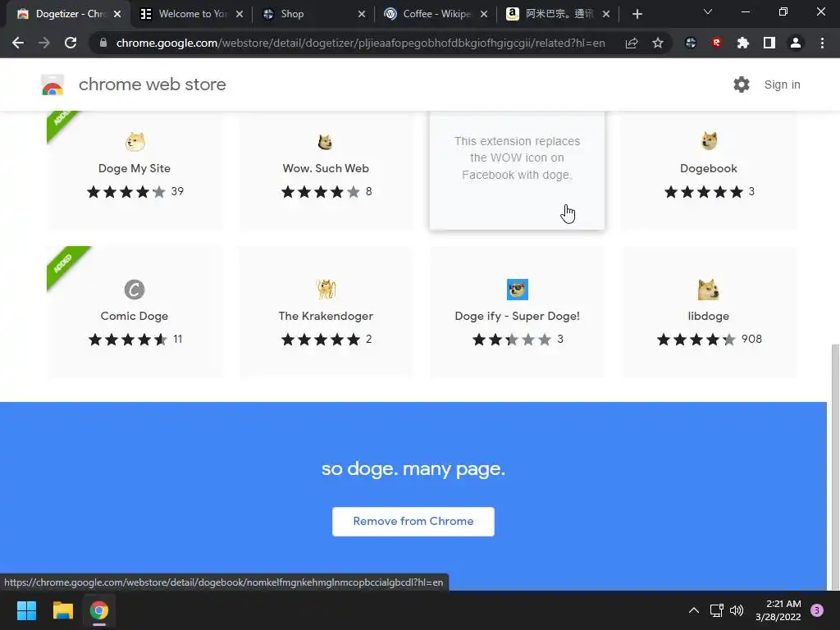Open Doge ify - Super Doge! icon
The image size is (840, 630).
(x=517, y=290)
